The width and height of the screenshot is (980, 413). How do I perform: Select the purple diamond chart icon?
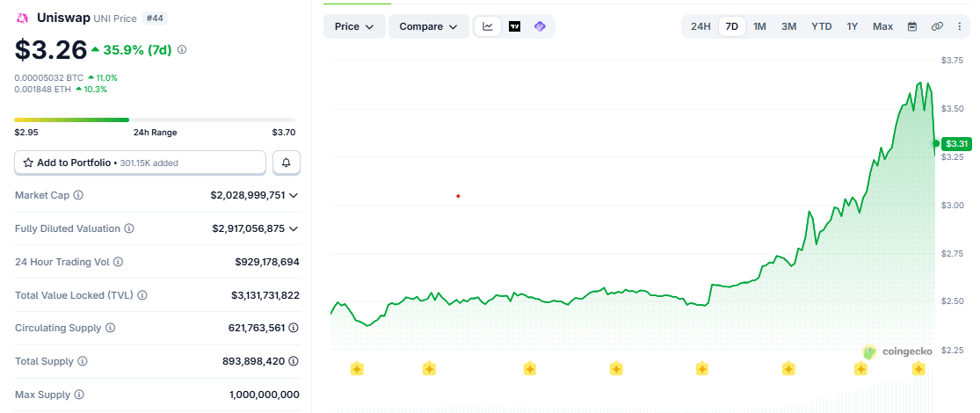pyautogui.click(x=540, y=26)
